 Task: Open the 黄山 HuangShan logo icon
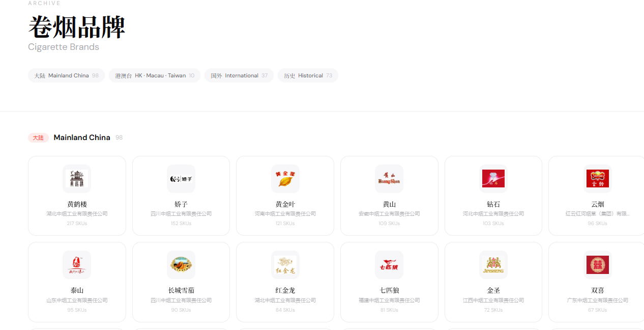pos(389,179)
